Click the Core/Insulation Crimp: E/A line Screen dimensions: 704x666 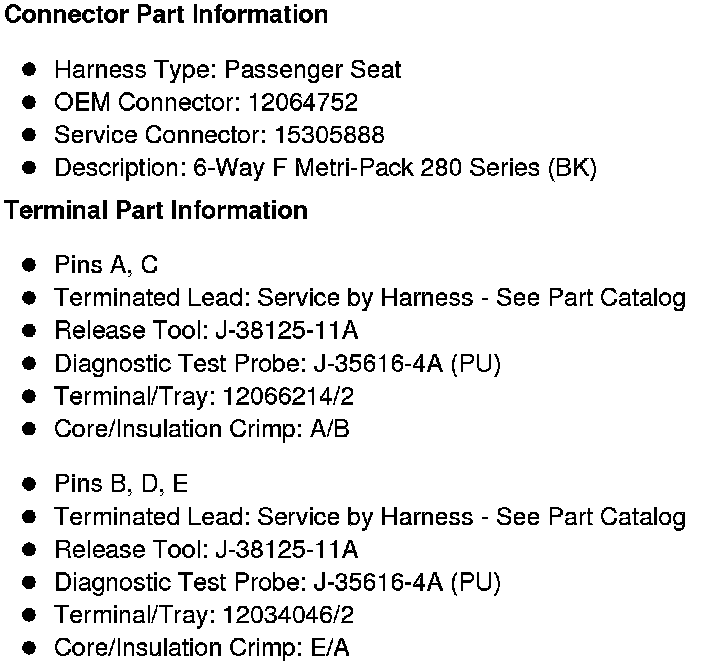[202, 647]
